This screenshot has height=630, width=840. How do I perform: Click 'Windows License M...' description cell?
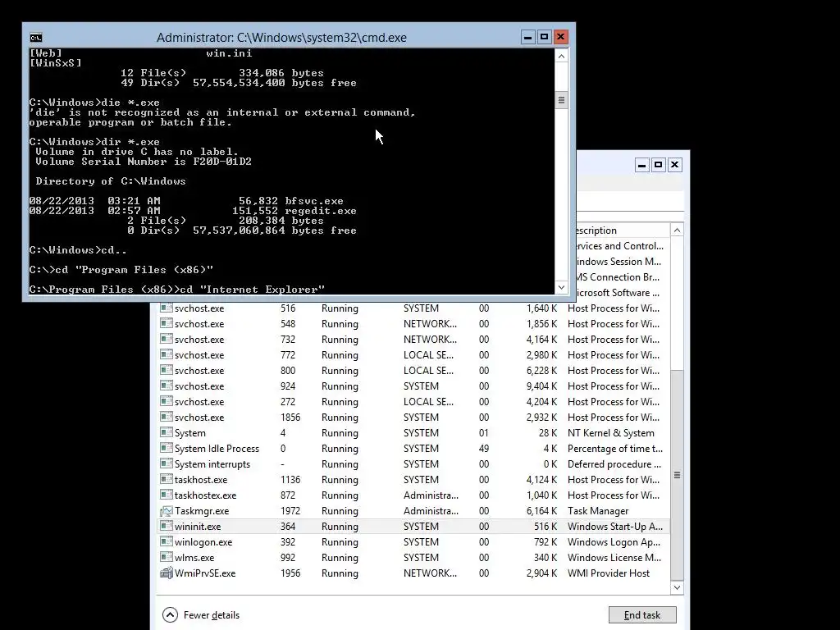pos(614,558)
